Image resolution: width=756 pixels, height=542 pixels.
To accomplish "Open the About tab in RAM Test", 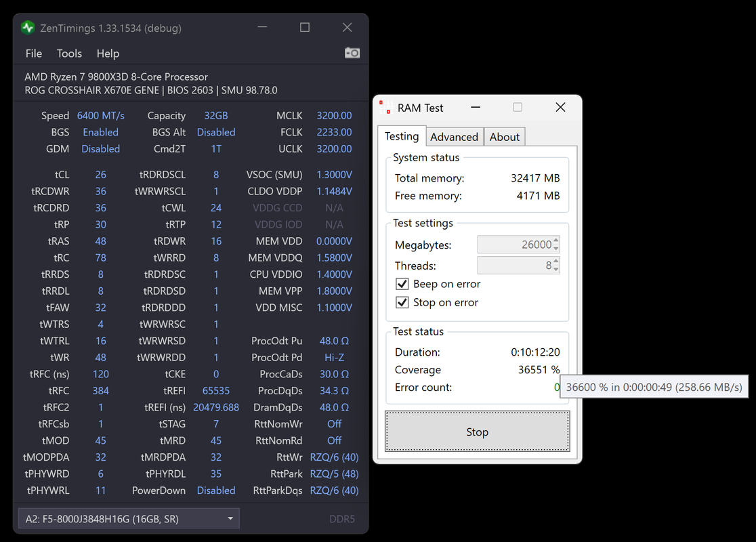I will (x=504, y=137).
